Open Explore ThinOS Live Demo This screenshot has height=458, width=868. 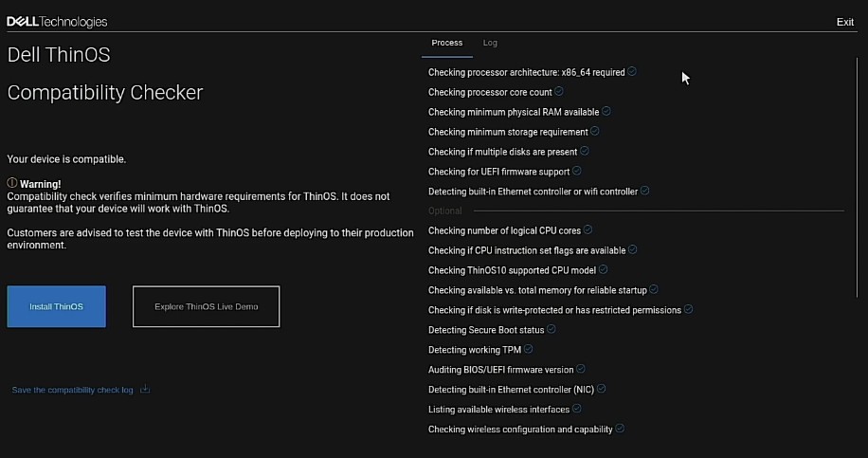pyautogui.click(x=206, y=306)
